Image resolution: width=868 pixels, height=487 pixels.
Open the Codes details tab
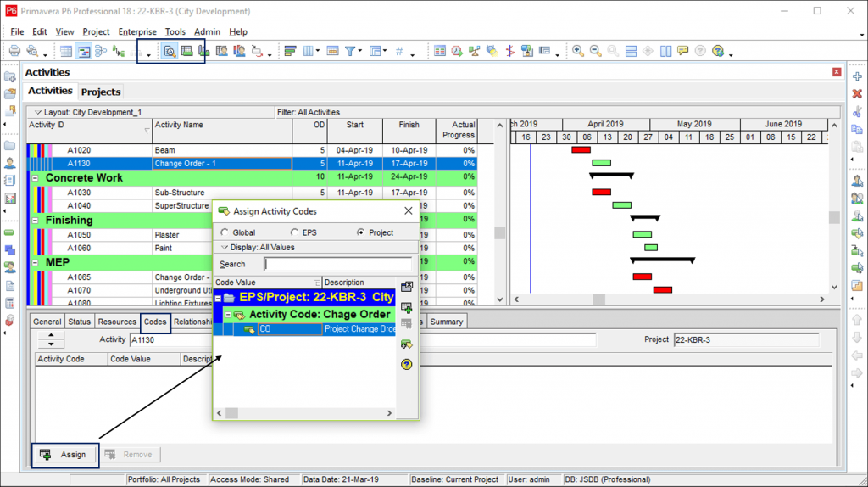[x=155, y=322]
